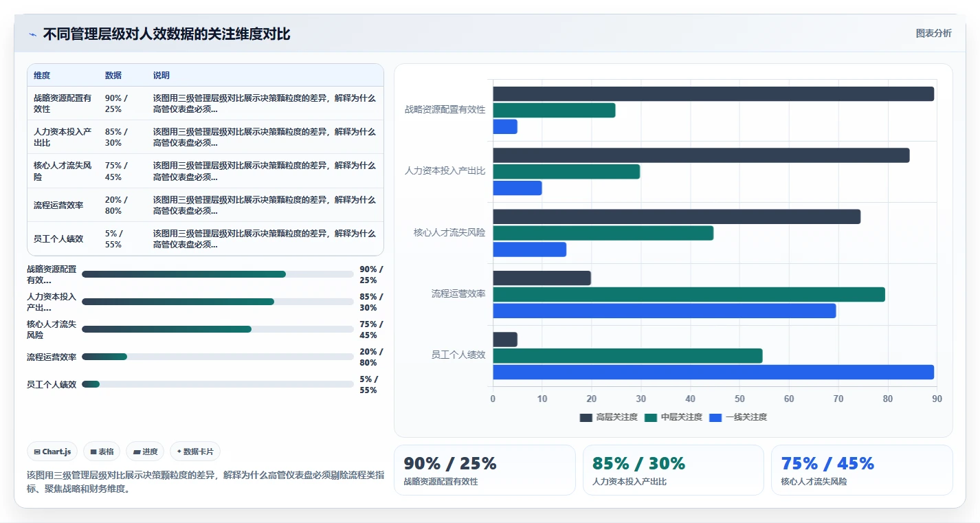
Task: Open the 85% / 30% data card
Action: coord(673,470)
